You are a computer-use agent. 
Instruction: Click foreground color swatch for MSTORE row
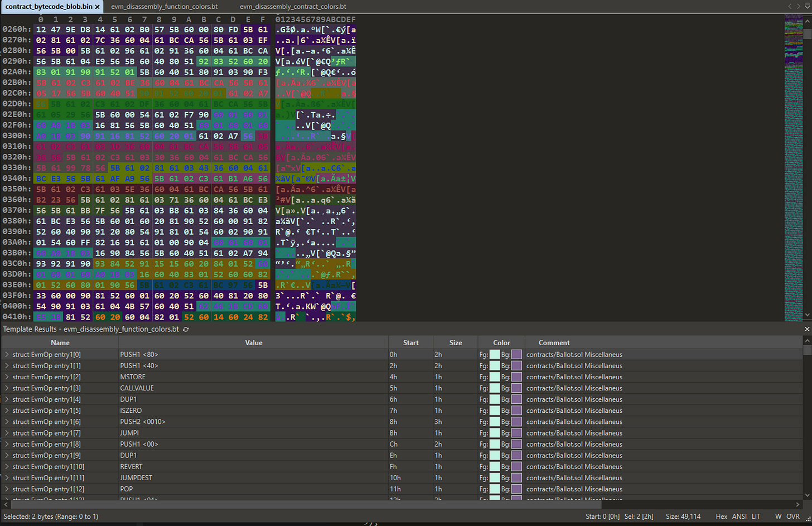coord(495,377)
